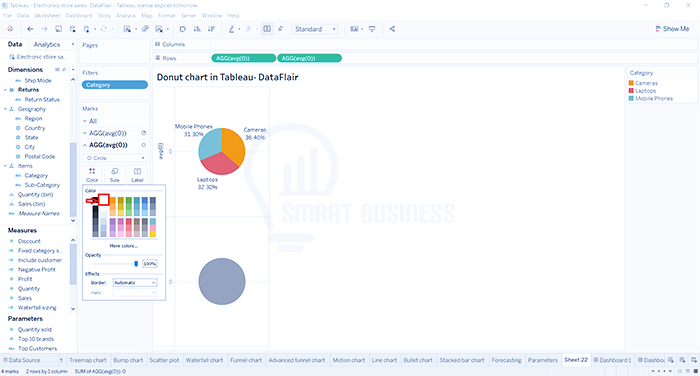Click pie mark icon beside first AGG(avg(0))
Image resolution: width=700 pixels, height=376 pixels.
pyautogui.click(x=144, y=133)
